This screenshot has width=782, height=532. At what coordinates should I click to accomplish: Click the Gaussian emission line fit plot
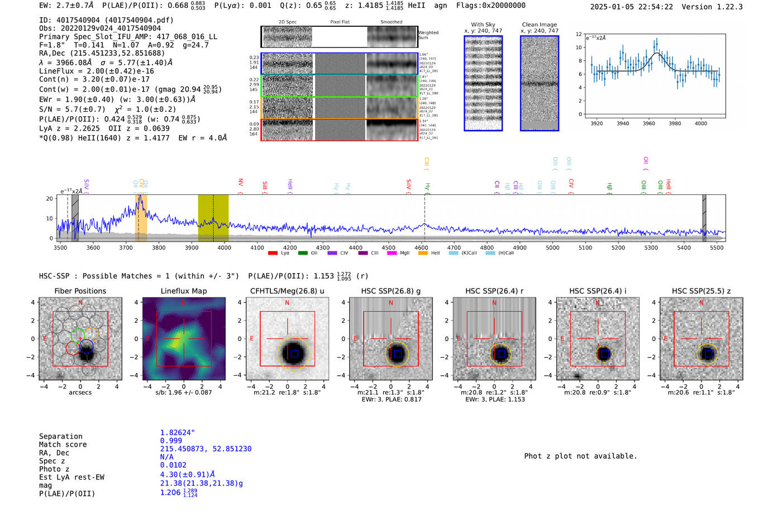click(x=655, y=76)
